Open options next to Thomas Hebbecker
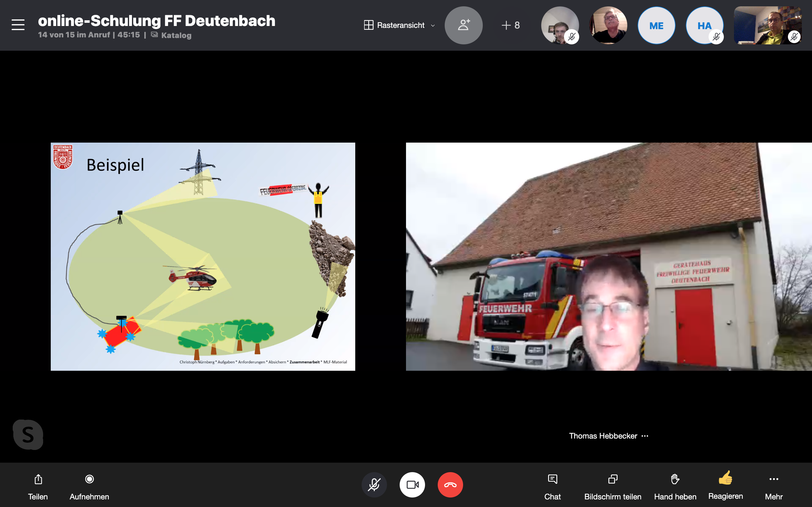Viewport: 812px width, 507px height. [645, 436]
